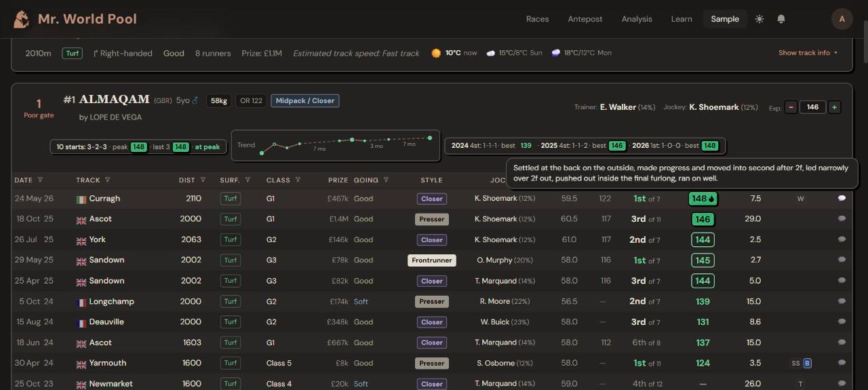Click the Midpack / Closer style badge
The image size is (868, 390).
[x=305, y=101]
